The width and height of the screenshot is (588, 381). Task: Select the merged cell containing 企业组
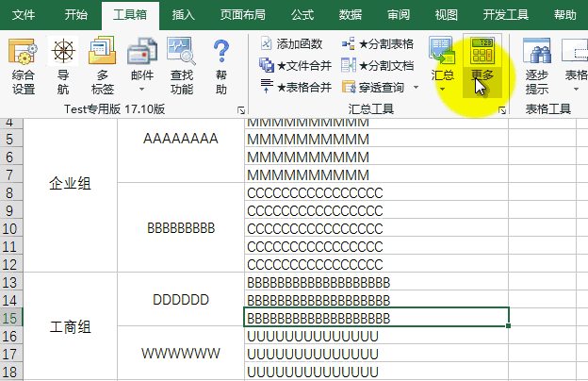(71, 184)
